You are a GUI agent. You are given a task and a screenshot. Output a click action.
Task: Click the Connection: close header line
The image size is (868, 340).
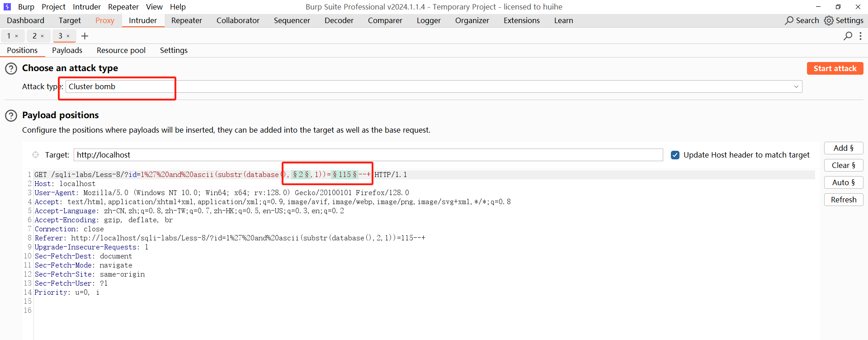[69, 229]
